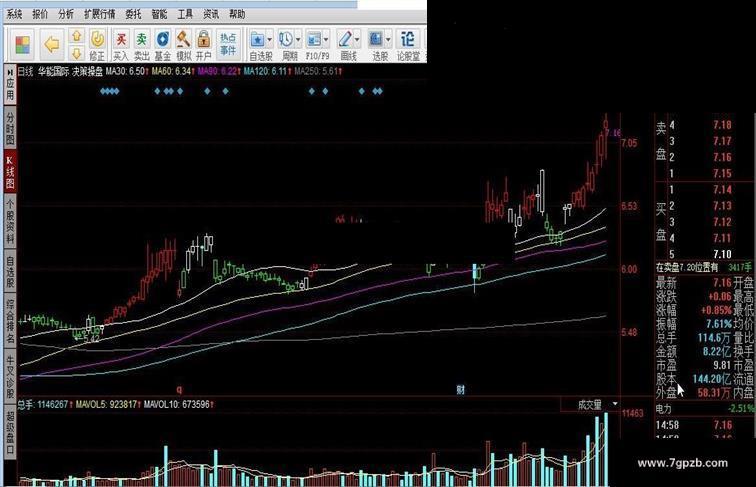Screen dimensions: 756x487
Task: Expand the 画线 drawing dropdown arrow
Action: [357, 40]
